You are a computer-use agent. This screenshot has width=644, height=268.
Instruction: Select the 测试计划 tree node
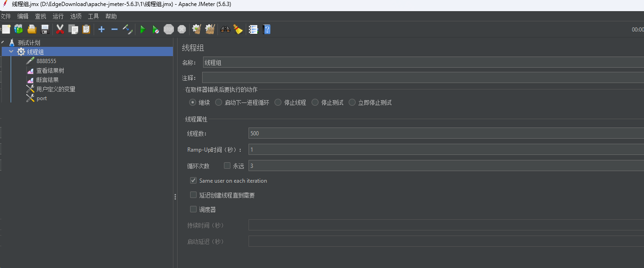coord(29,43)
